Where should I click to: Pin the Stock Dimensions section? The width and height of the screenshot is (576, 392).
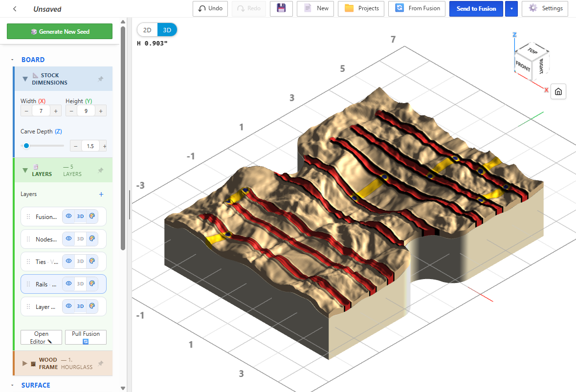pyautogui.click(x=101, y=79)
